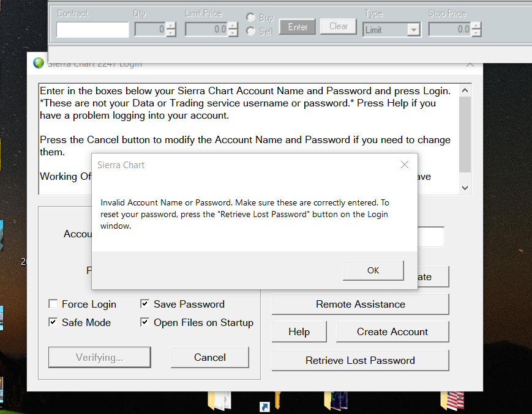Increase Stop Price with up arrow
This screenshot has height=414, width=532.
pos(476,26)
